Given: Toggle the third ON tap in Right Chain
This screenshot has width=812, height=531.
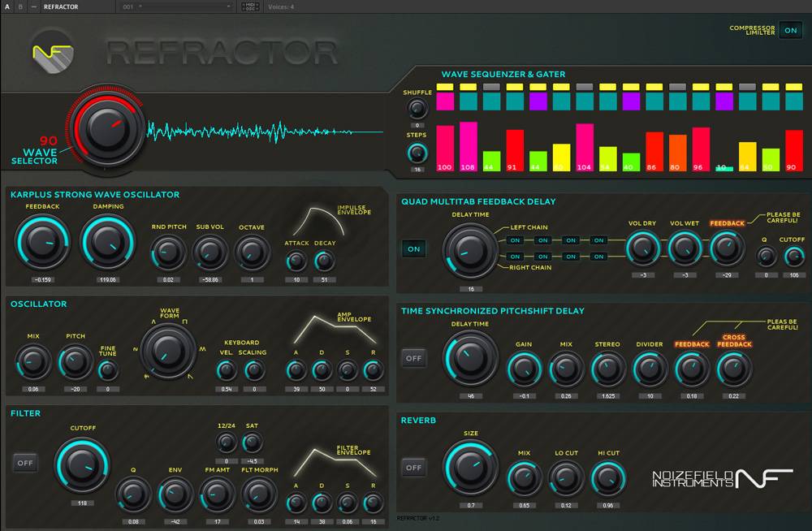Looking at the screenshot, I should click(x=571, y=257).
